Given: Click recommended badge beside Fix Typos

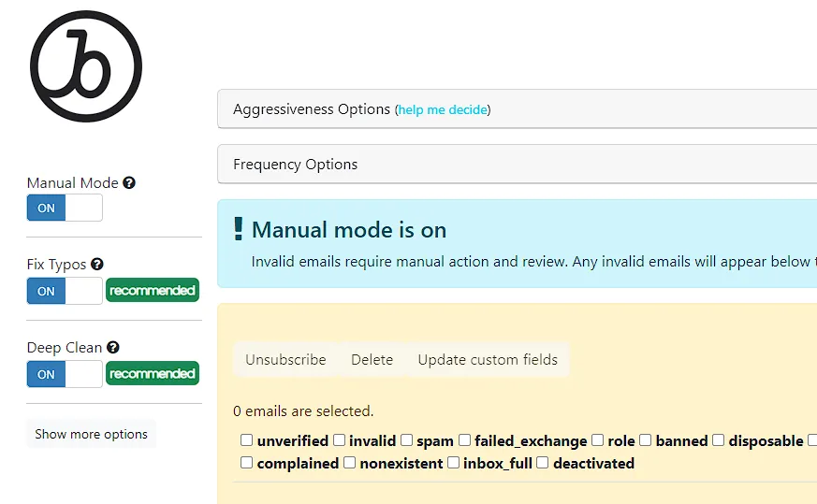Looking at the screenshot, I should pyautogui.click(x=153, y=290).
